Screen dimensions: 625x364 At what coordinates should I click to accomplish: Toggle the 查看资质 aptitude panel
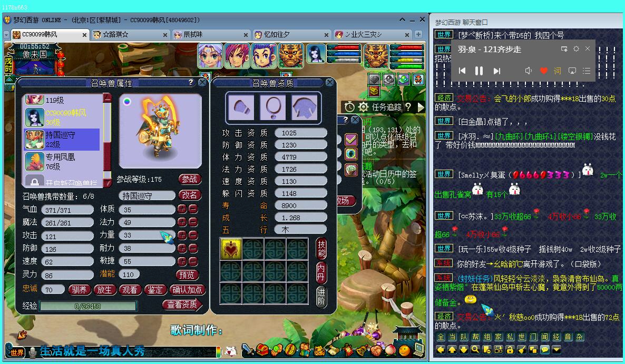[x=182, y=304]
